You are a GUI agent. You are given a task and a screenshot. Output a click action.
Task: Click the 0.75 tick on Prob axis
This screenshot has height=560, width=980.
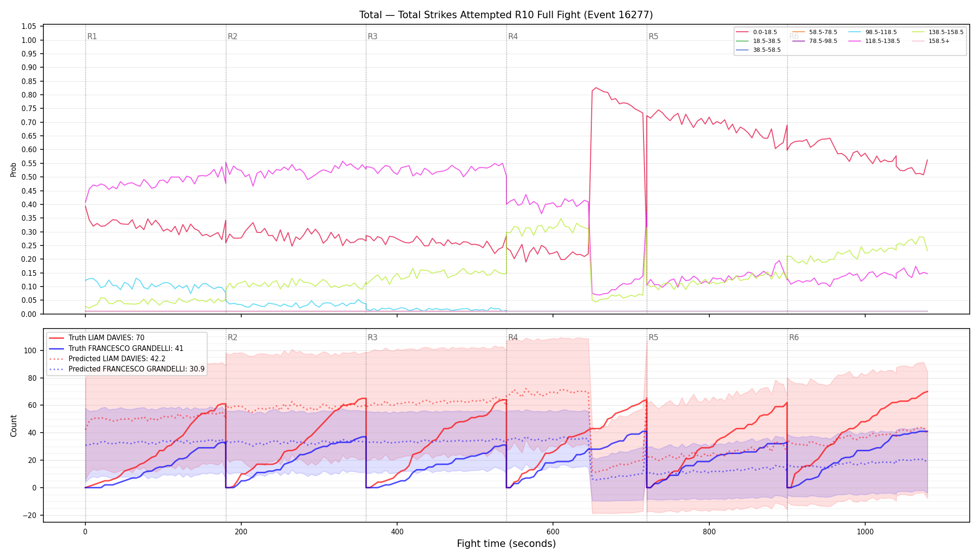tap(29, 109)
